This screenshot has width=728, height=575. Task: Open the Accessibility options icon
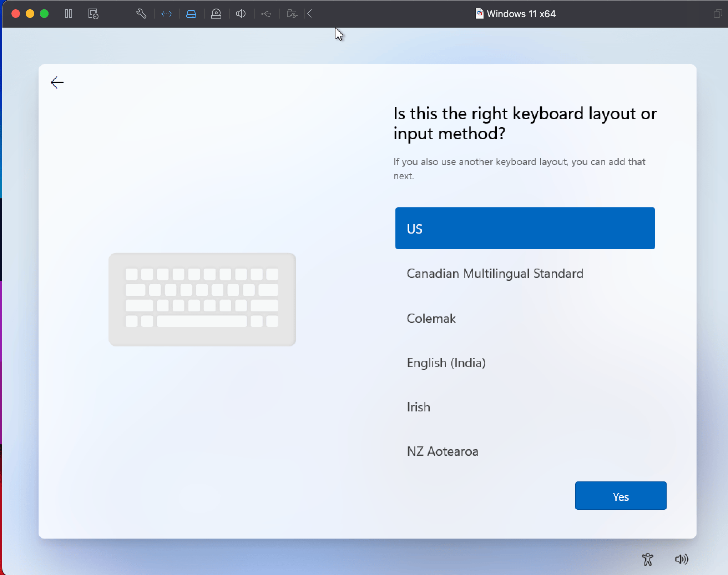(x=647, y=559)
